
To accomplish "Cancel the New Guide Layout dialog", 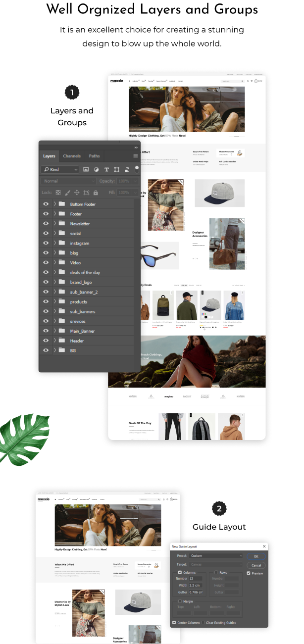I will point(256,565).
